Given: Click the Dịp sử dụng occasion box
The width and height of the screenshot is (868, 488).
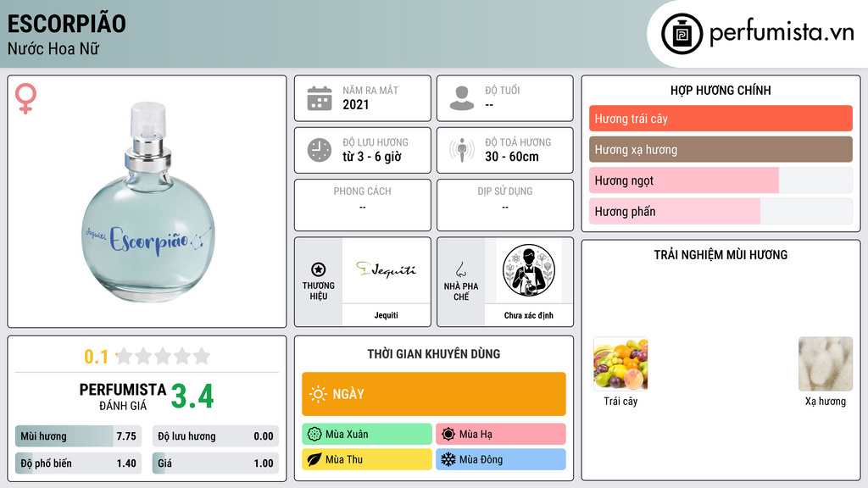Looking at the screenshot, I should 505,205.
